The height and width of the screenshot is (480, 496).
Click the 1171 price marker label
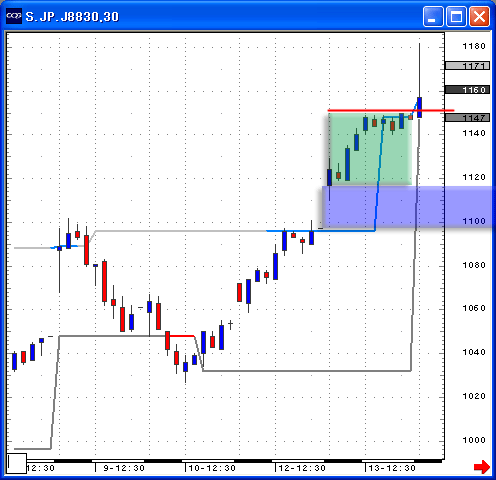467,66
